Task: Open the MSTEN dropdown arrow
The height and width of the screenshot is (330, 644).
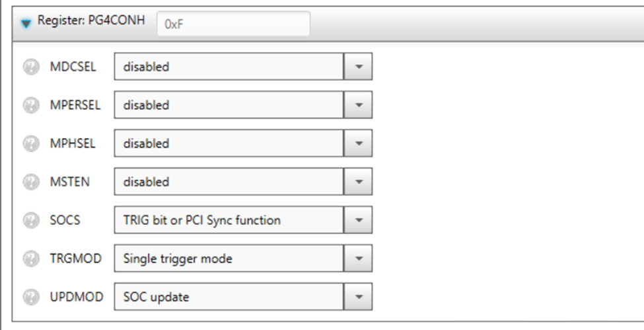Action: [x=358, y=182]
